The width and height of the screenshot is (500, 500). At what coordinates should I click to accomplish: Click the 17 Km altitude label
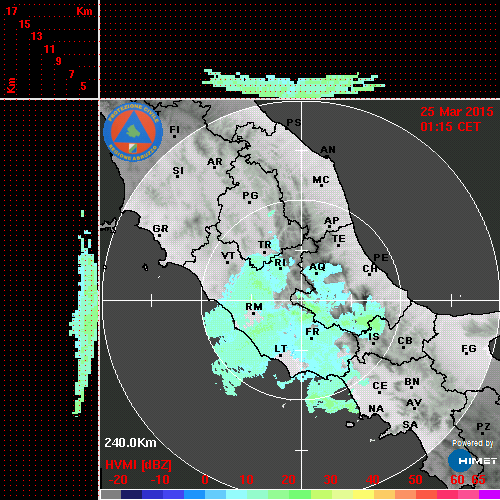11,11
